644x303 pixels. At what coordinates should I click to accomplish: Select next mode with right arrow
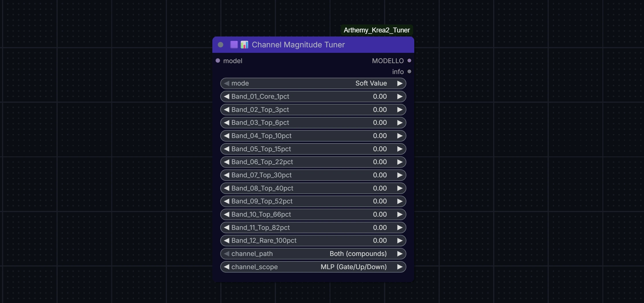pos(400,83)
